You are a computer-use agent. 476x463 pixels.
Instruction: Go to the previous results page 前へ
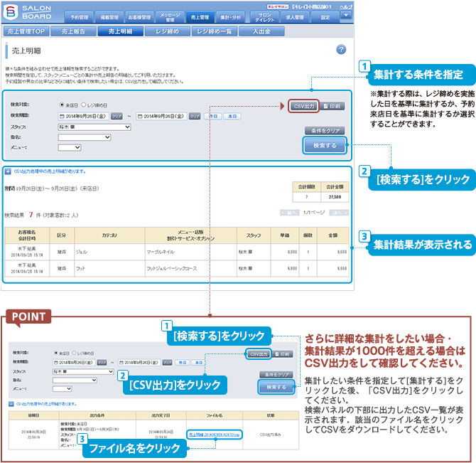(x=290, y=213)
